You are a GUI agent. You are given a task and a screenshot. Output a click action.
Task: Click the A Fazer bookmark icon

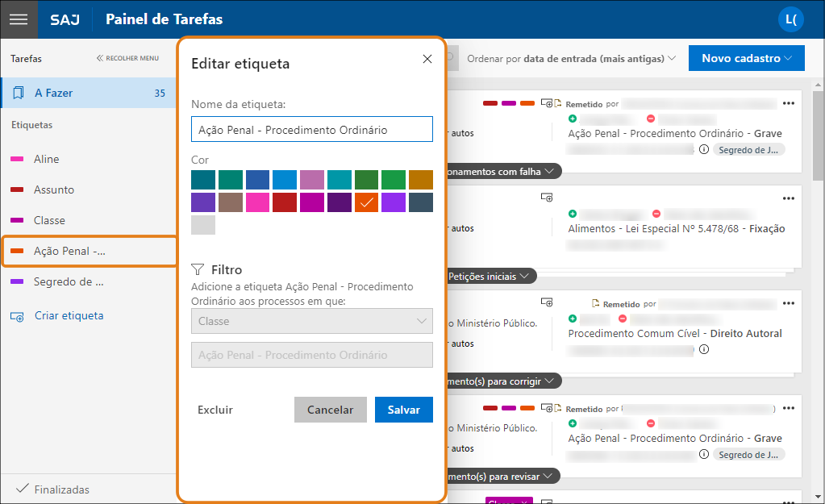(x=18, y=94)
